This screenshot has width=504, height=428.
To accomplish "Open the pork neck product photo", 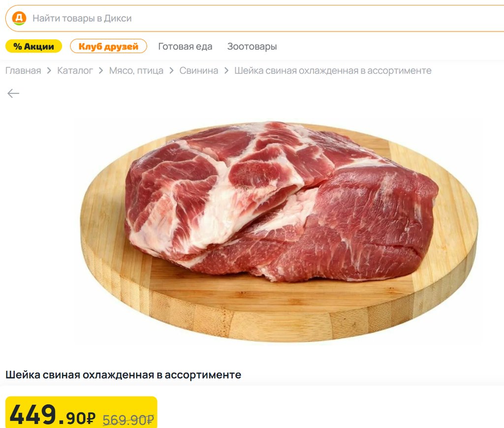I will point(279,231).
